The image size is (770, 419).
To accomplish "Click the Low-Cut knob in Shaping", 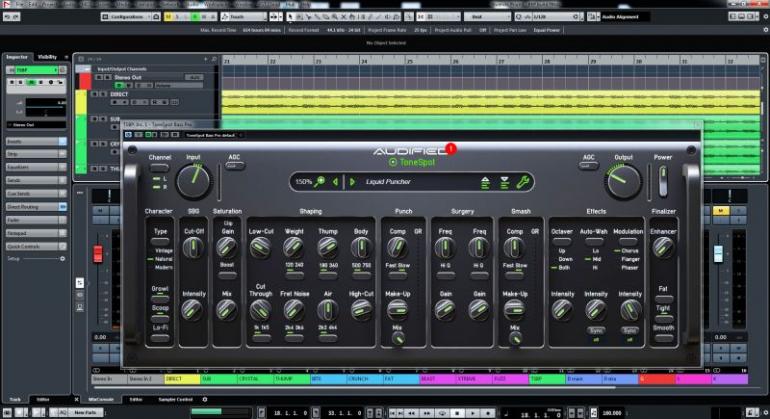I will pos(260,248).
